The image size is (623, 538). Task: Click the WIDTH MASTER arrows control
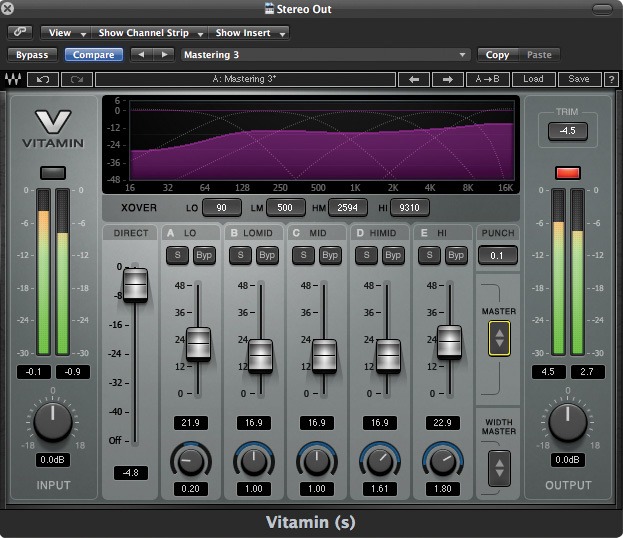(x=499, y=468)
